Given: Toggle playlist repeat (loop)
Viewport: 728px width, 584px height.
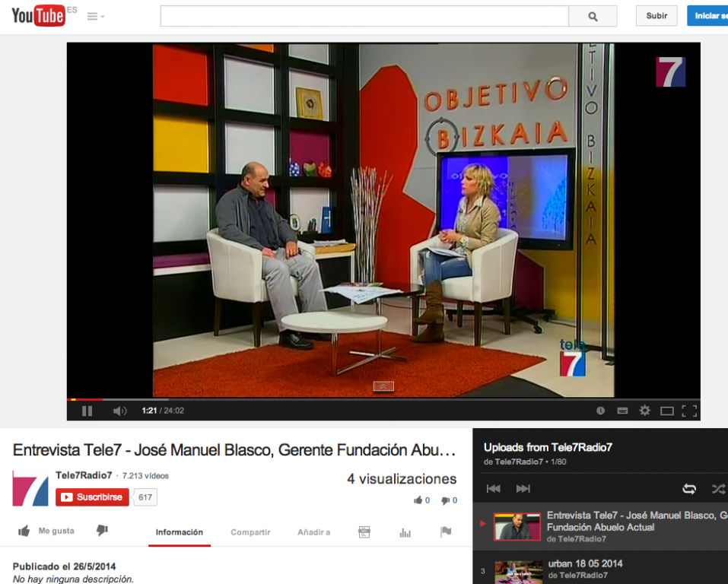Looking at the screenshot, I should pos(689,489).
